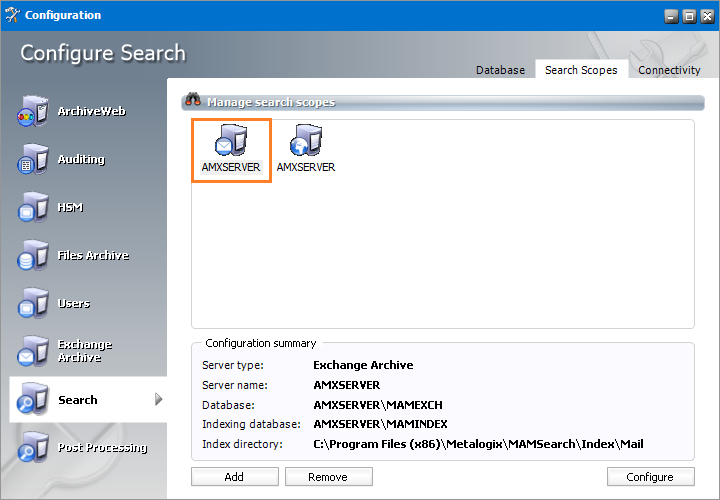Click the Files Archive label
The width and height of the screenshot is (720, 500).
tap(93, 255)
